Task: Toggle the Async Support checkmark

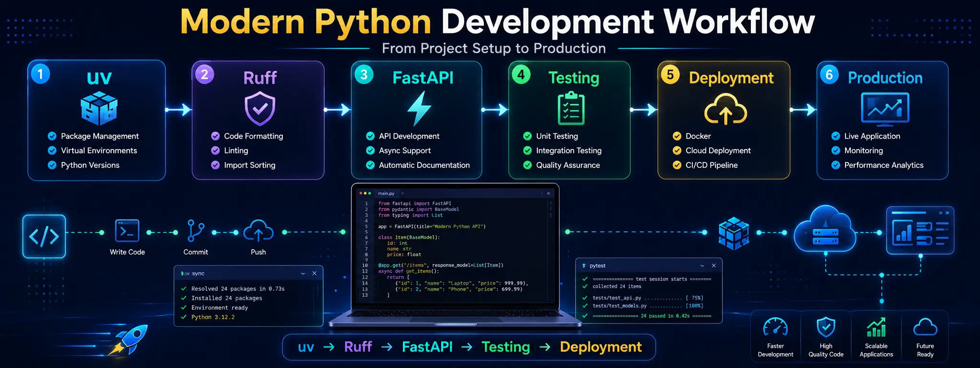Action: [370, 150]
